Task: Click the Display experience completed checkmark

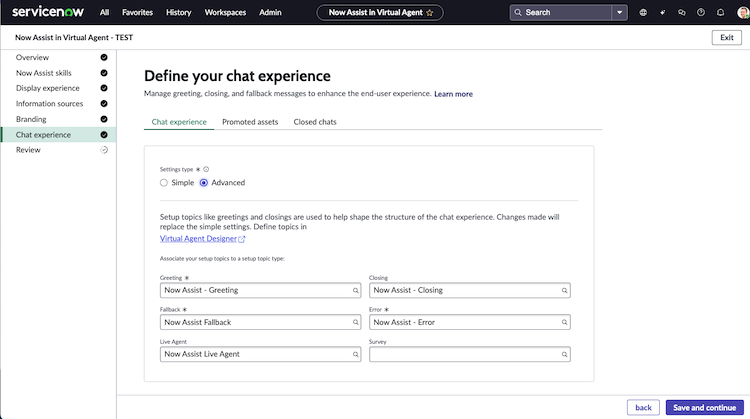Action: point(104,88)
